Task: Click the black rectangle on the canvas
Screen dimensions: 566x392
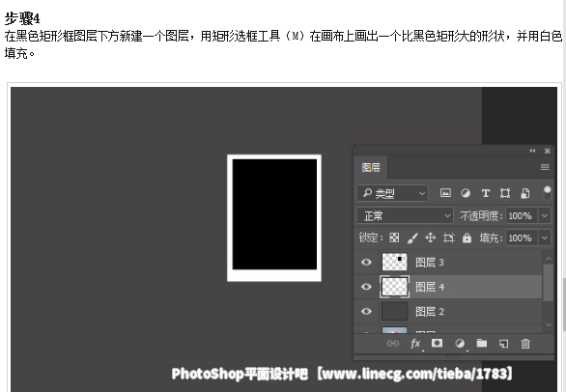Action: point(274,214)
